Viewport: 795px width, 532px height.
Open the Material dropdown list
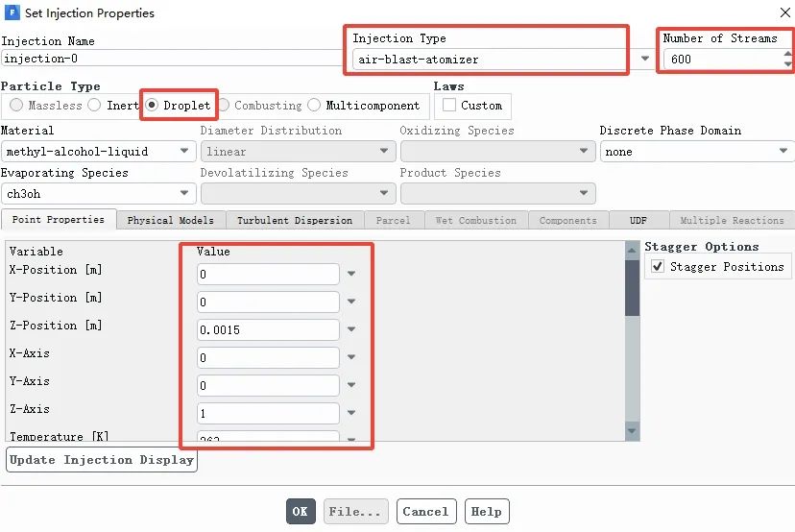(x=184, y=152)
